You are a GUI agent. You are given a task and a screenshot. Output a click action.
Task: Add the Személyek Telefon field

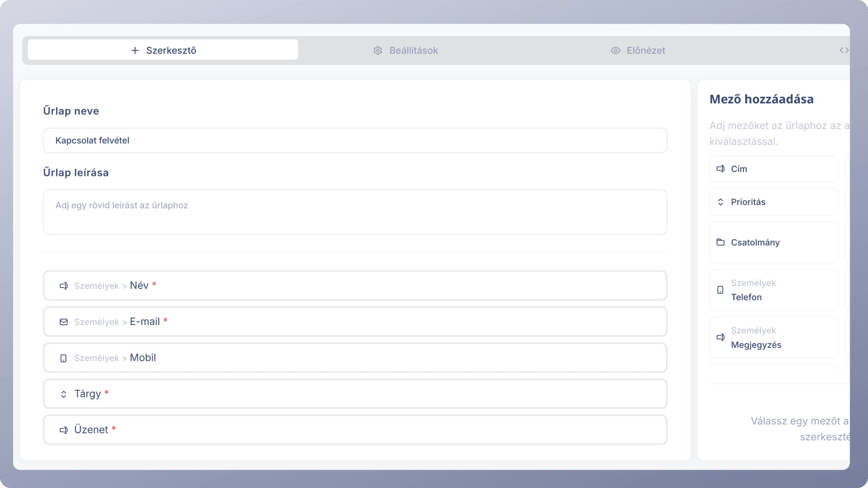(x=774, y=290)
